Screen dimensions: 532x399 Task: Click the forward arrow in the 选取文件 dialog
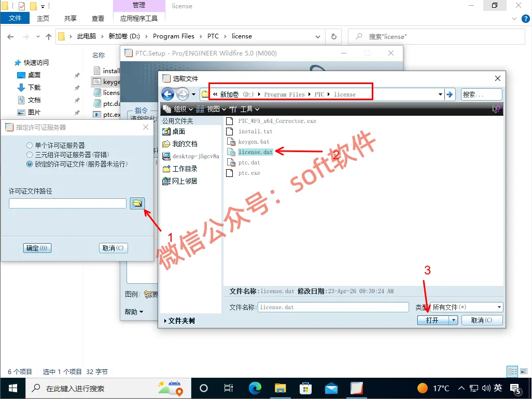pos(183,94)
